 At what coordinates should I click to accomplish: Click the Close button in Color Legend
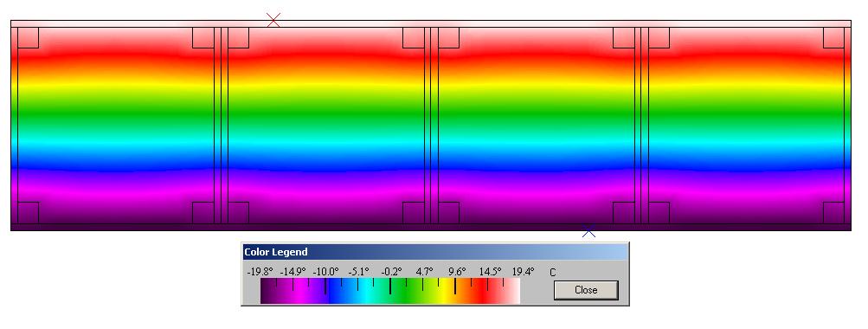586,290
